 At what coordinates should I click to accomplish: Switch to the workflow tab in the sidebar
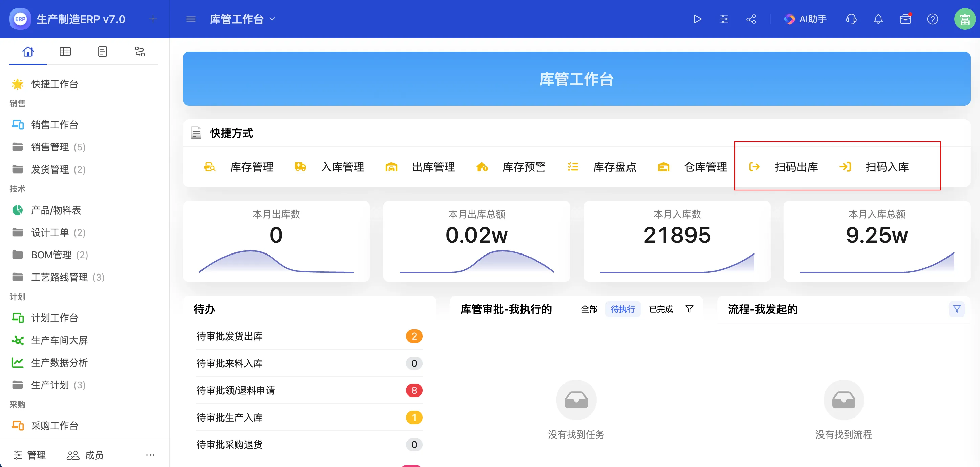click(140, 52)
